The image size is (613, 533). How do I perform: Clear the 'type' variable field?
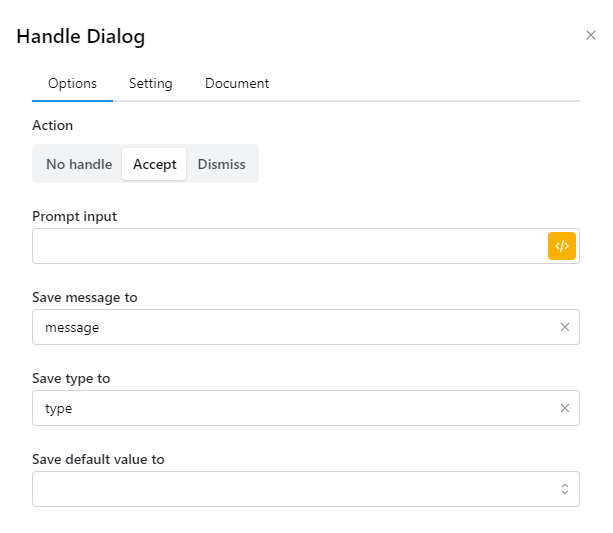564,408
